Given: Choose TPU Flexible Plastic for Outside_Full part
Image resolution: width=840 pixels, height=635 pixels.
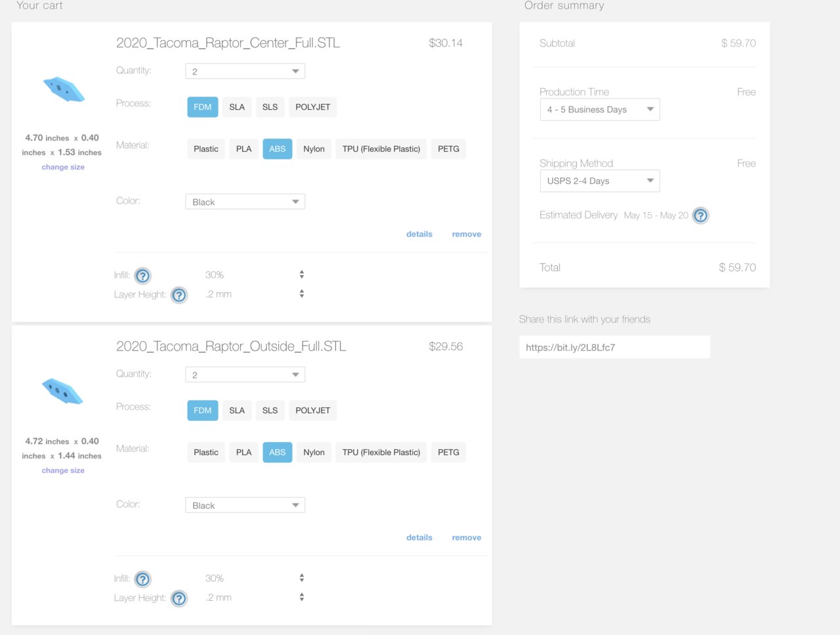Looking at the screenshot, I should (x=381, y=452).
